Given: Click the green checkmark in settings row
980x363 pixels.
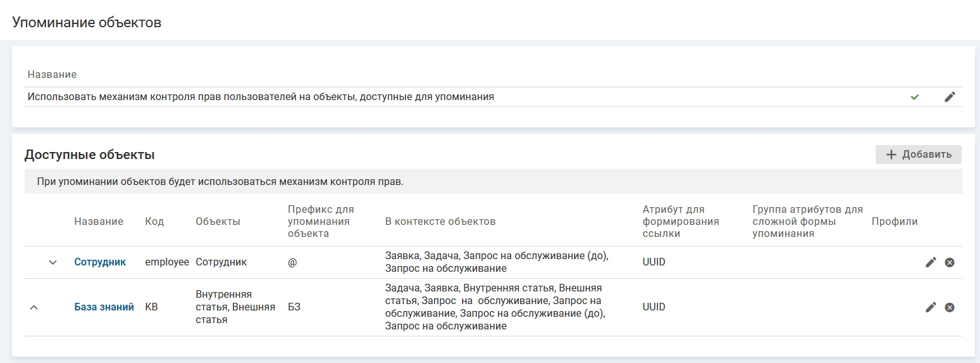Looking at the screenshot, I should [x=914, y=97].
